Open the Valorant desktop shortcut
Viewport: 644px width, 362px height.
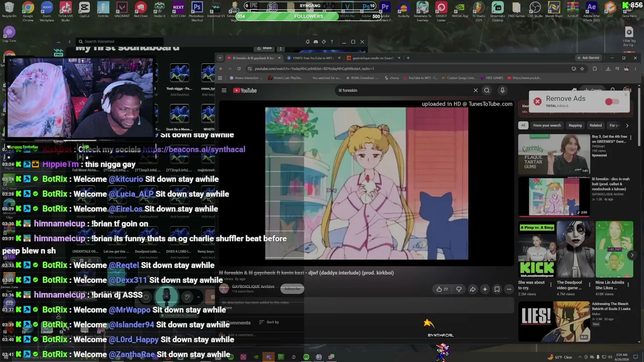(122, 10)
